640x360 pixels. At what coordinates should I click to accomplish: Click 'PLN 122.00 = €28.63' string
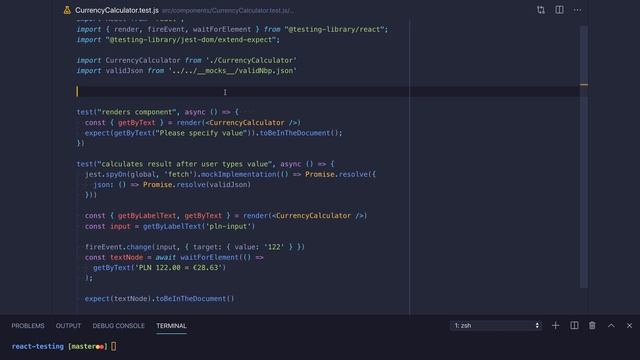178,268
